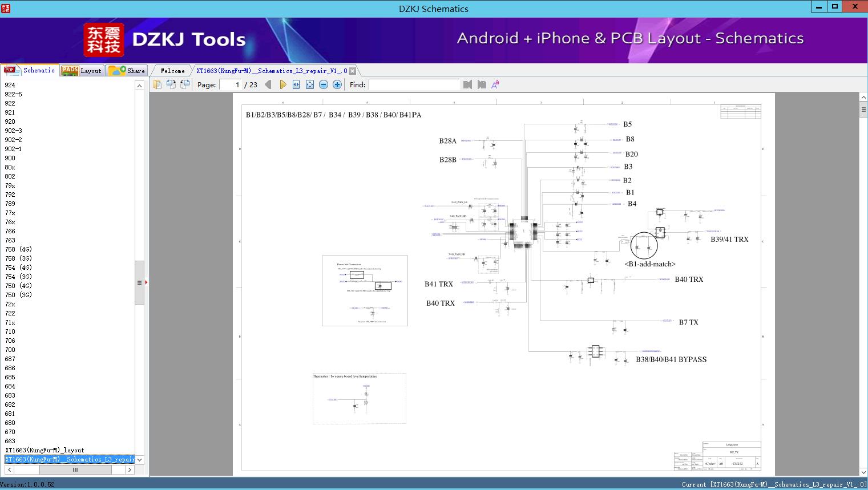This screenshot has height=490, width=868.
Task: Go to the previous page
Action: (x=268, y=84)
